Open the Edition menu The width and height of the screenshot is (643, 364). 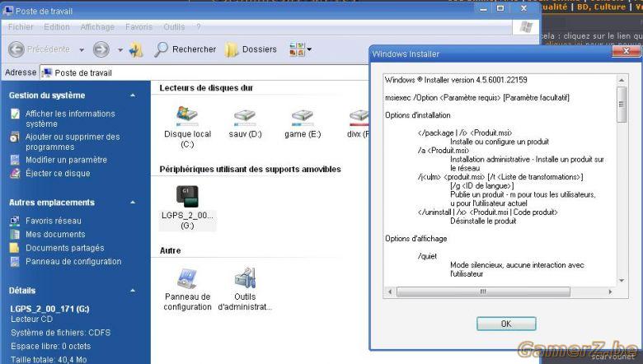click(57, 27)
